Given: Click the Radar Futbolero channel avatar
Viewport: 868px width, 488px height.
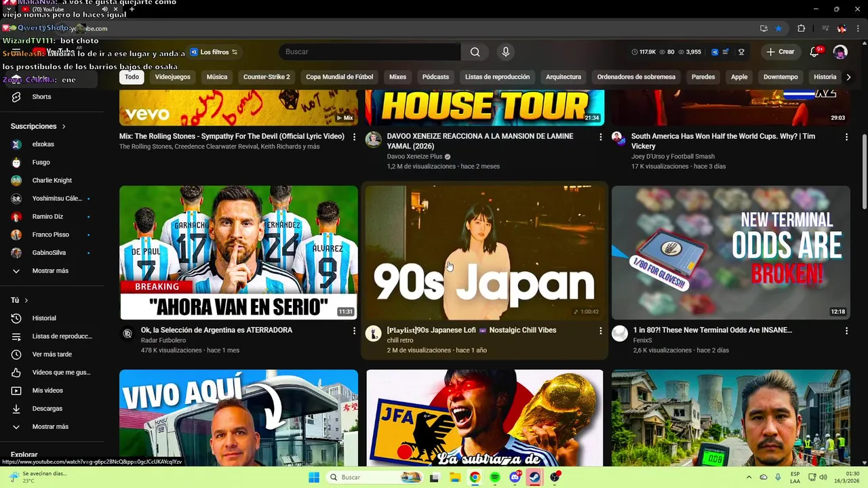Looking at the screenshot, I should click(127, 333).
